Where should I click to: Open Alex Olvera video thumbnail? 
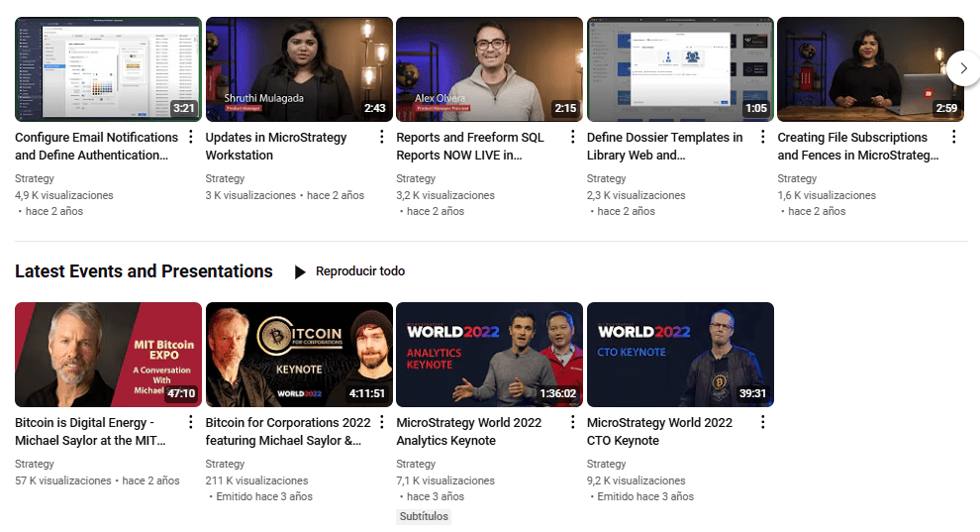click(489, 68)
